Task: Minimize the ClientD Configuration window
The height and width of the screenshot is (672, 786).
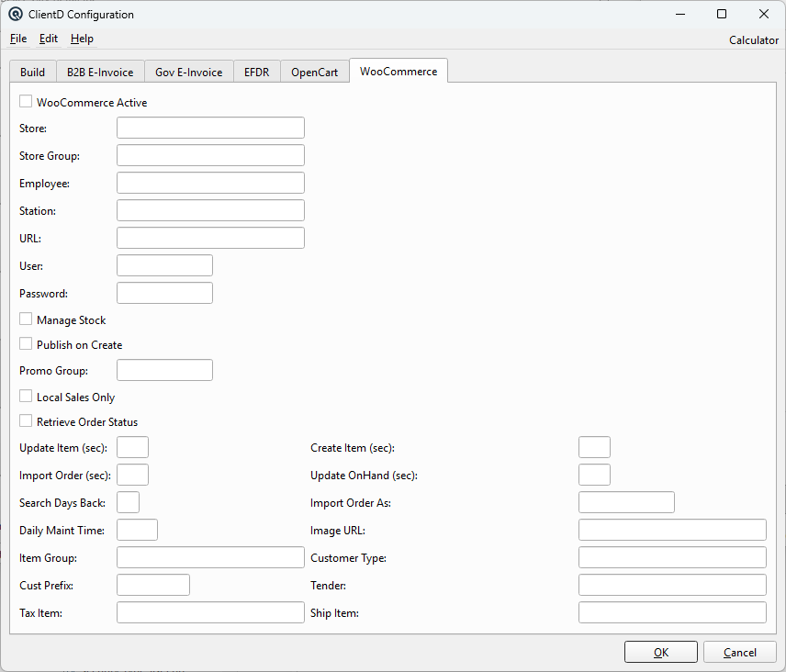Action: 680,14
